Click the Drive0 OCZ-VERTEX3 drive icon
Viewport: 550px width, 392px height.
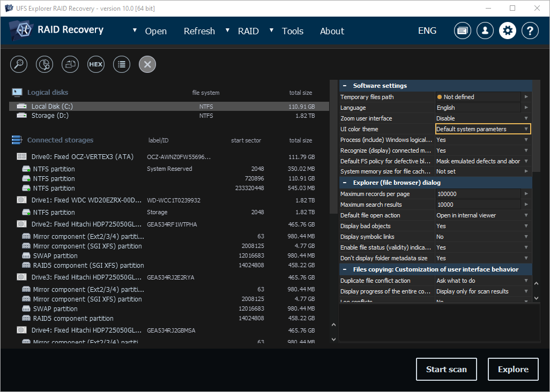click(x=22, y=156)
